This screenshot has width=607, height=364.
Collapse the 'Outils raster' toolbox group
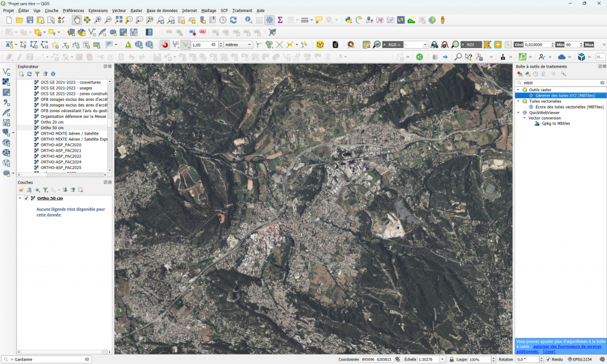[x=518, y=90]
